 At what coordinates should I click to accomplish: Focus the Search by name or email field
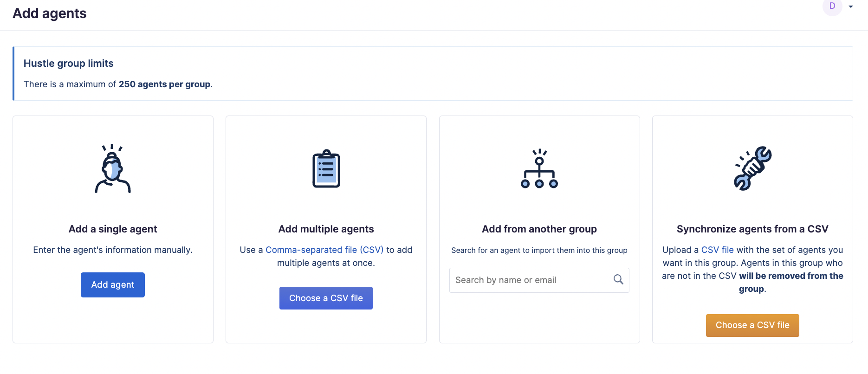pos(539,280)
